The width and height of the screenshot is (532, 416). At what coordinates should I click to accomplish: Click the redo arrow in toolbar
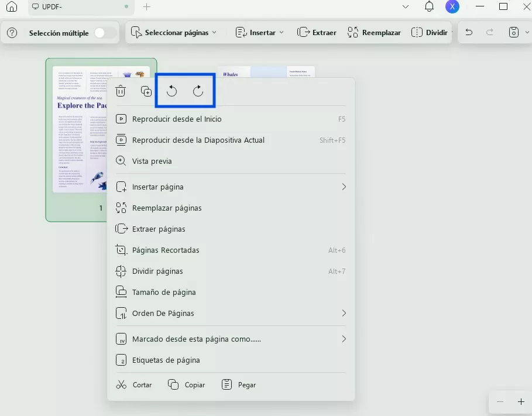[x=490, y=32]
